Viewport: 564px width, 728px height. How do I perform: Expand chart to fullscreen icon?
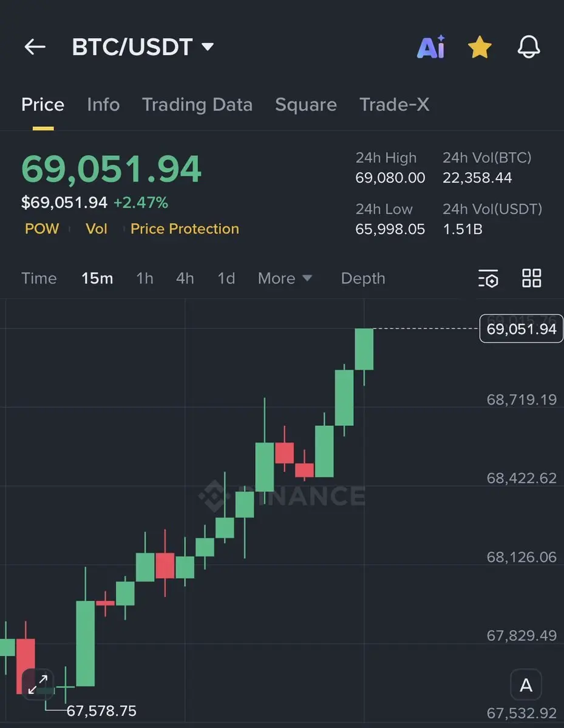[x=38, y=685]
